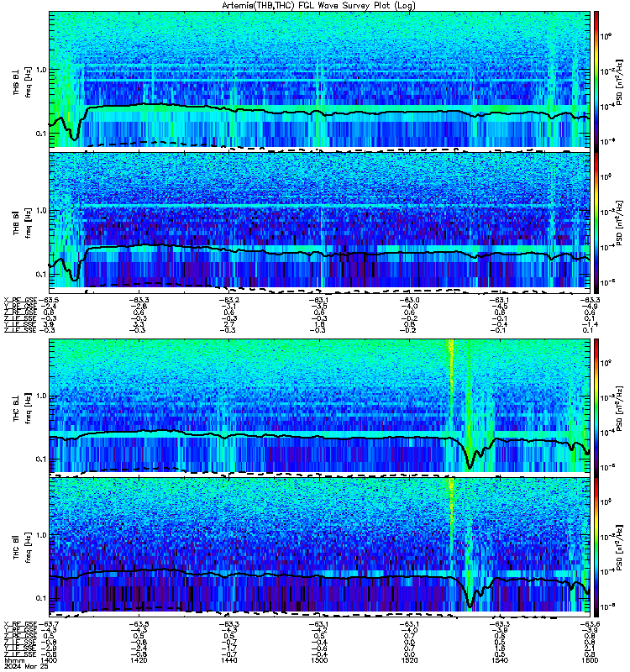The image size is (630, 672).
Task: Click the '1420' time tick label
Action: [139, 660]
